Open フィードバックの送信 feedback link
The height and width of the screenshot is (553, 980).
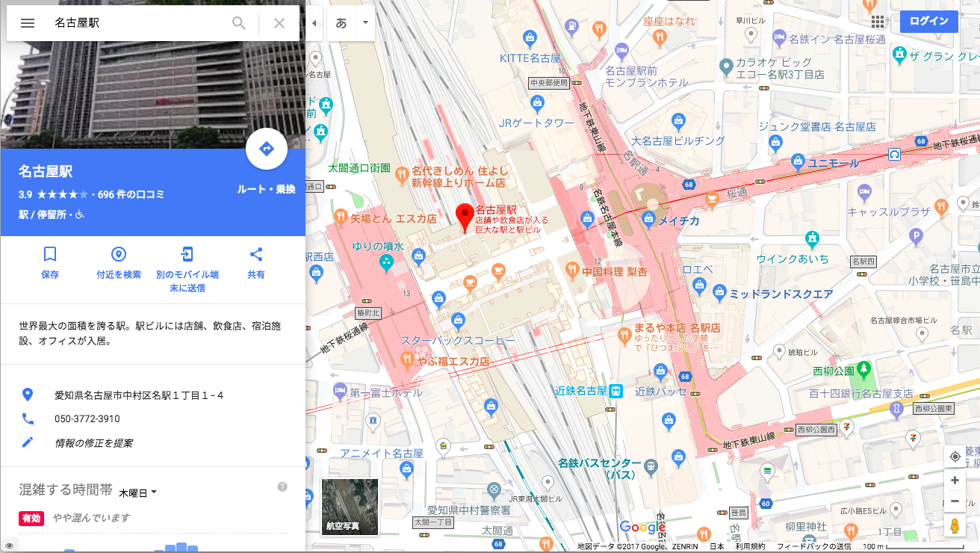pyautogui.click(x=813, y=546)
